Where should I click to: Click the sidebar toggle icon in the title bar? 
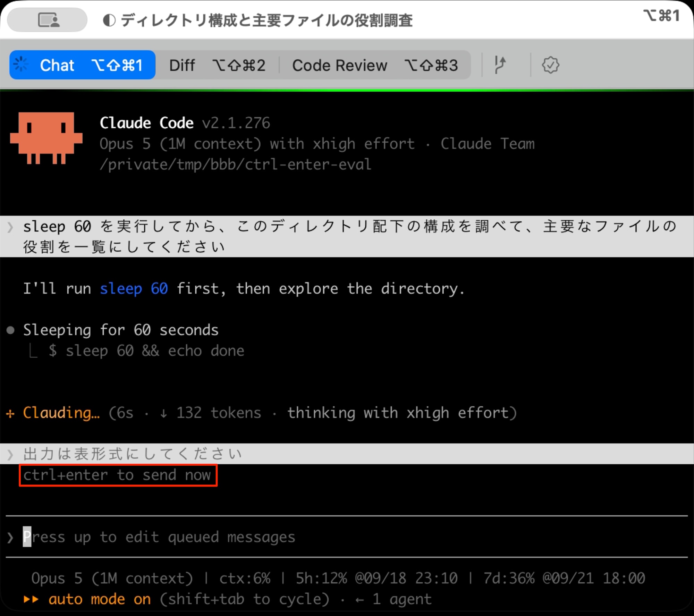pos(48,20)
